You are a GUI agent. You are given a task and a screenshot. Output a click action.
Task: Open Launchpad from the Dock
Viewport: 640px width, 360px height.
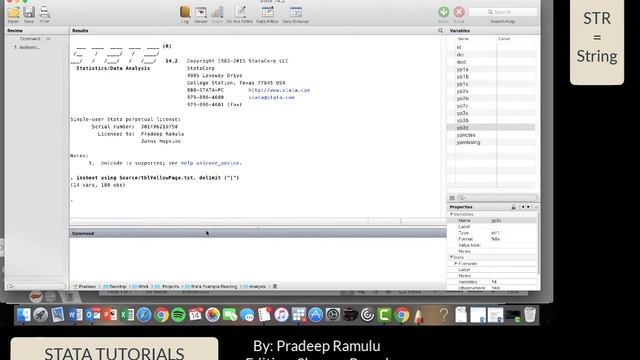(40, 315)
